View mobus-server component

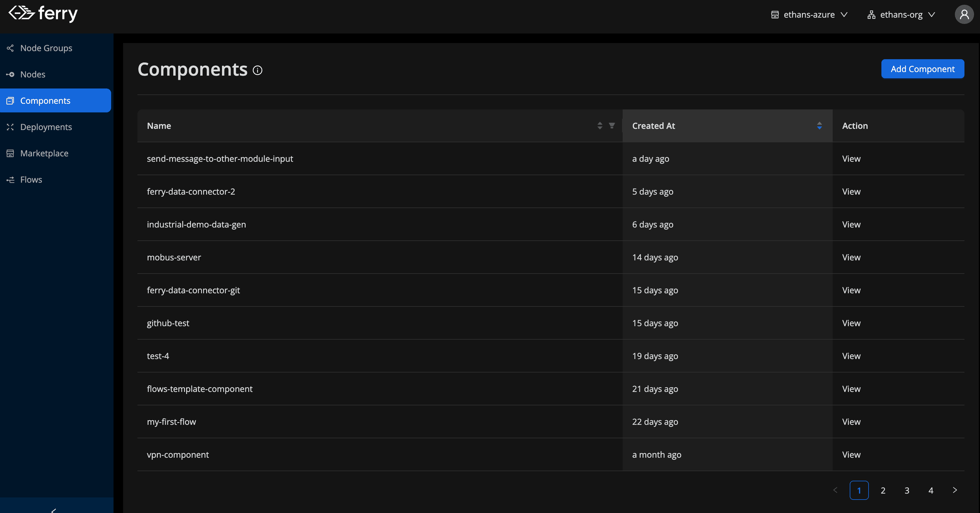(851, 257)
